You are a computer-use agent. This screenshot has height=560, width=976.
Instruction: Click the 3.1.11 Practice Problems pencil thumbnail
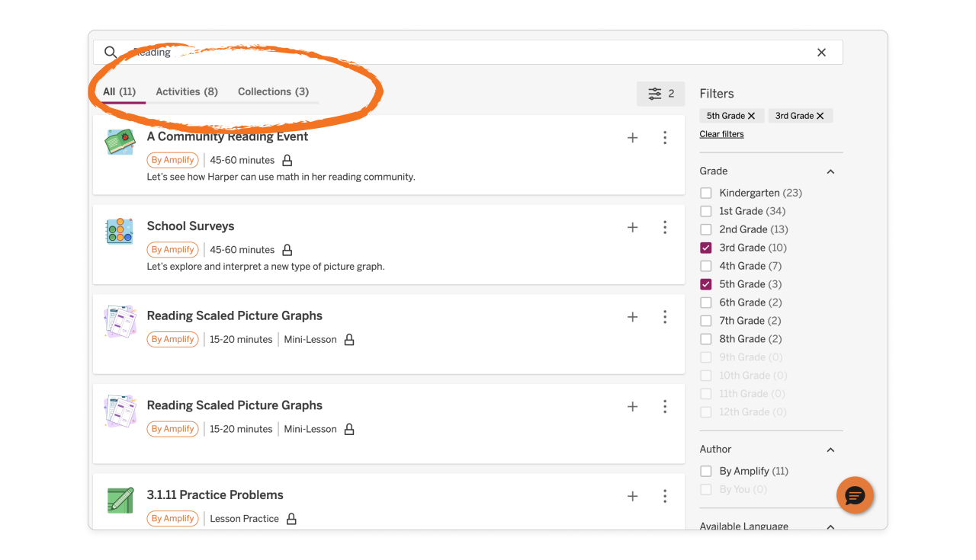click(x=120, y=500)
